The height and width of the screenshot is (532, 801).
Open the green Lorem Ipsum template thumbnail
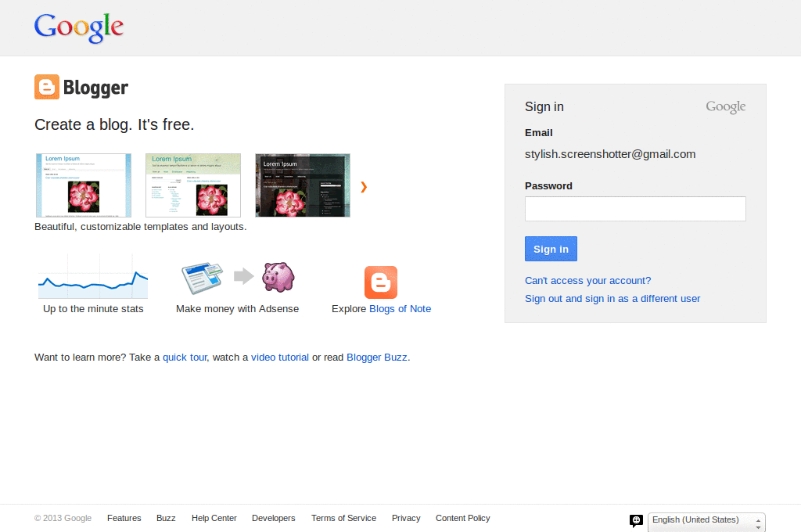(193, 185)
